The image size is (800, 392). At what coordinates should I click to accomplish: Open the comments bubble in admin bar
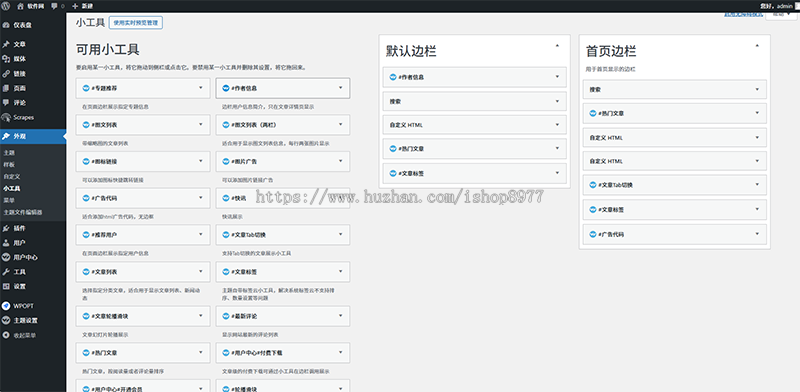[54, 6]
